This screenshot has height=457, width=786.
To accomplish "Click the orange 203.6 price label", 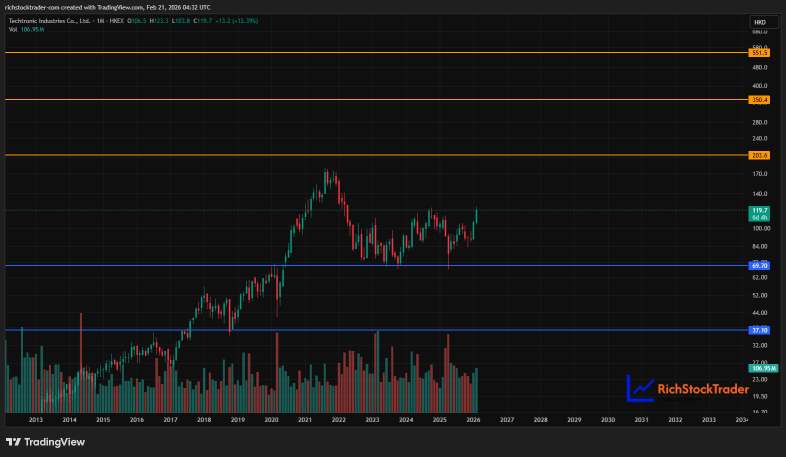I will point(759,155).
